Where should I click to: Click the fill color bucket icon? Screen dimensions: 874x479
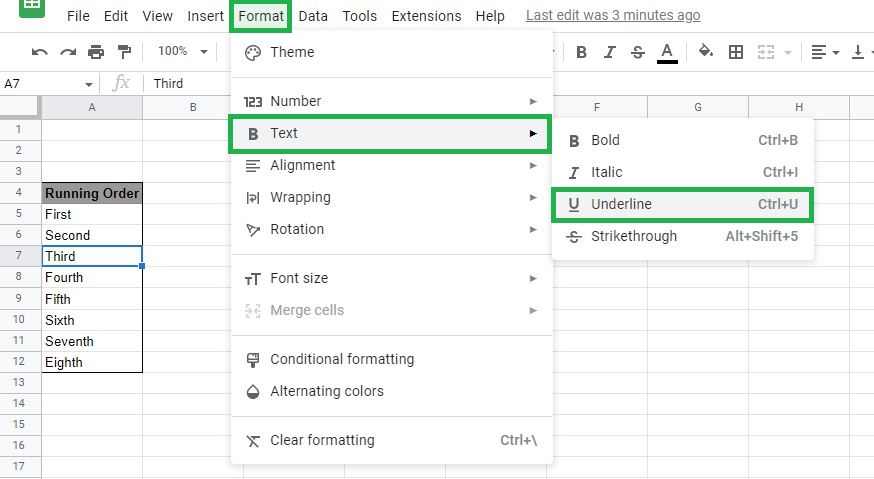(x=706, y=51)
